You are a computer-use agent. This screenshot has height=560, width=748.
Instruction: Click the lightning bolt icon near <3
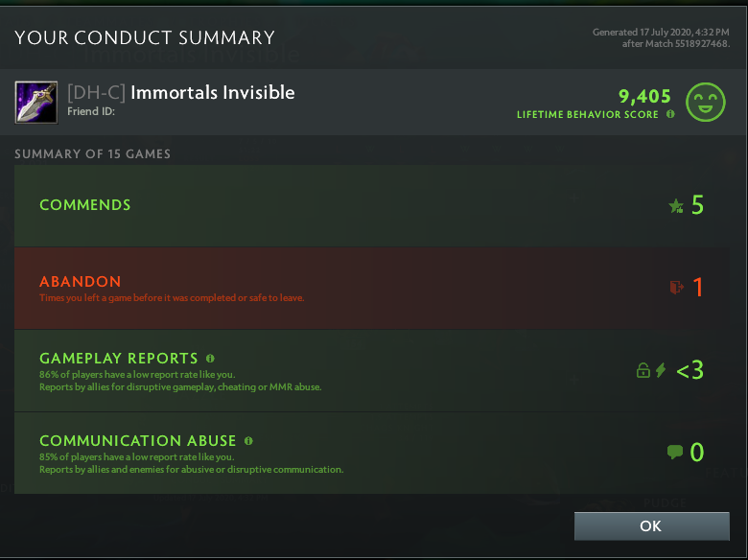[661, 370]
